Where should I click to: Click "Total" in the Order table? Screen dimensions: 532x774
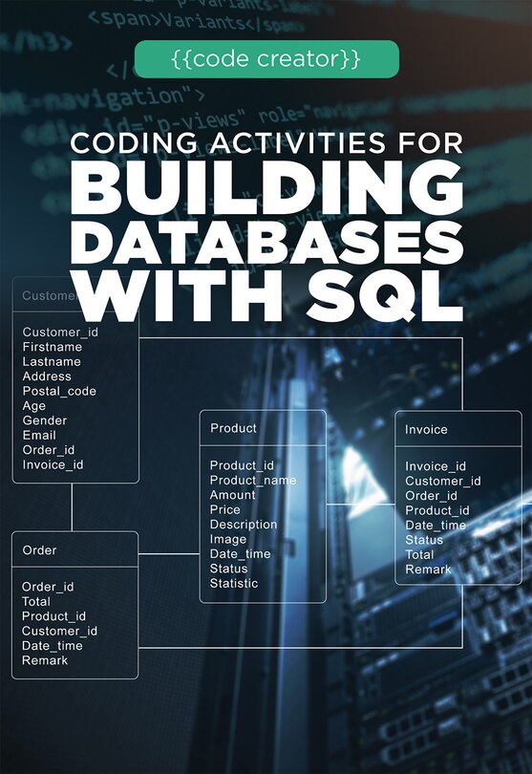(36, 602)
